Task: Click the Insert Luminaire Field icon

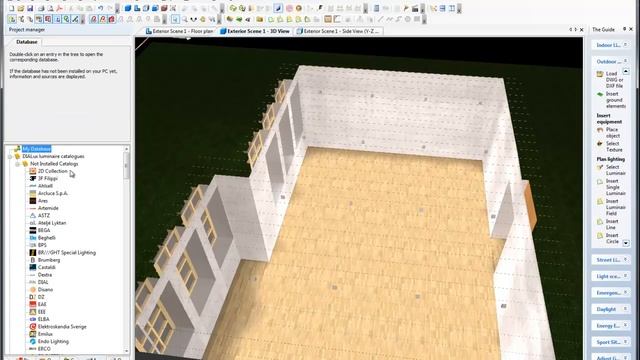Action: point(600,202)
